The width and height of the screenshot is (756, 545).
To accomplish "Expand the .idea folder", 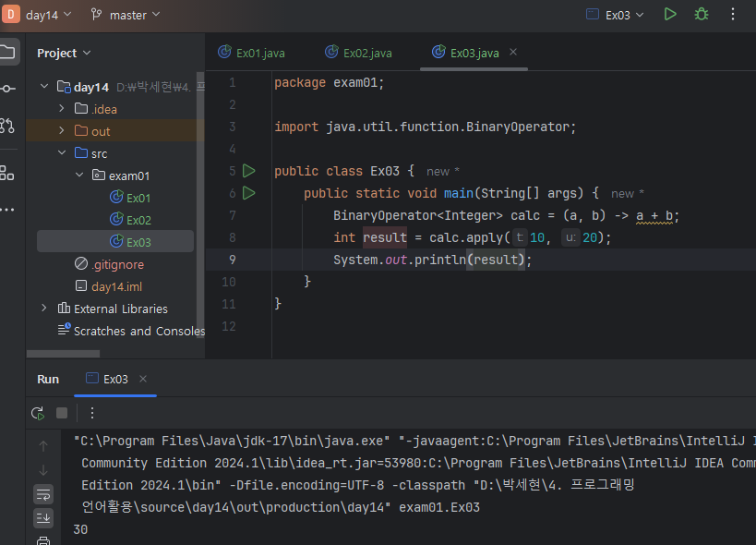I will [62, 108].
